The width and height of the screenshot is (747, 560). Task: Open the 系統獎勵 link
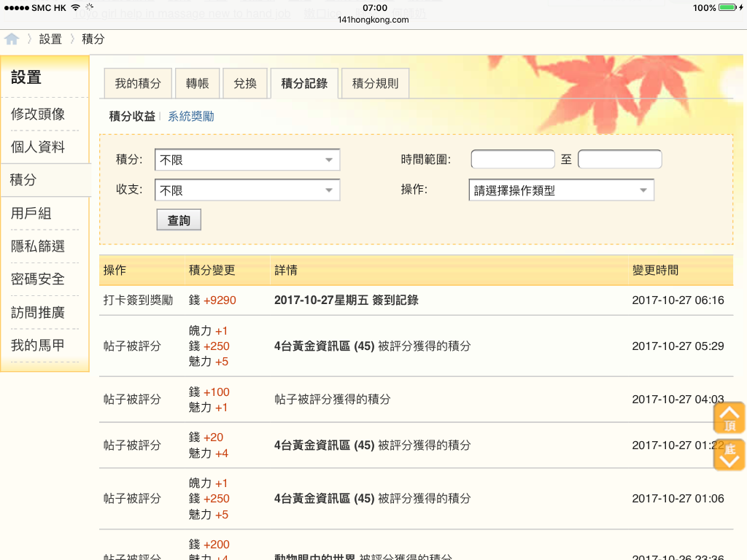[x=191, y=117]
